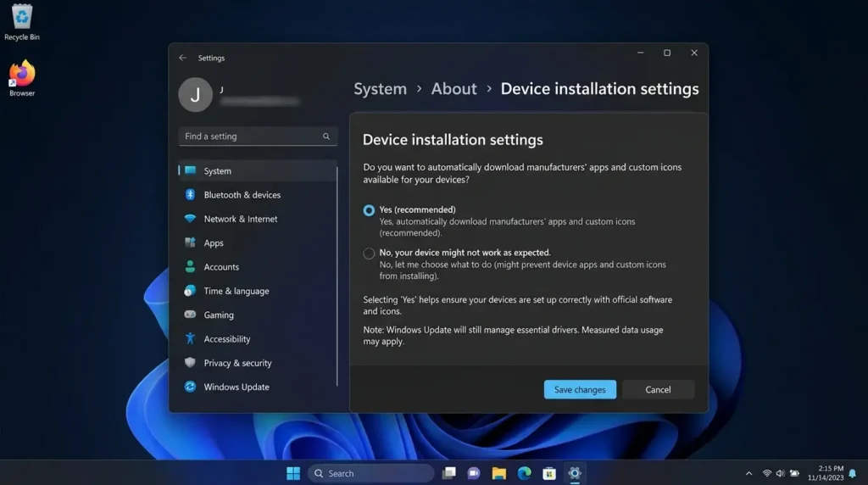Viewport: 868px width, 485px height.
Task: Click the Time & language globe icon
Action: (190, 291)
